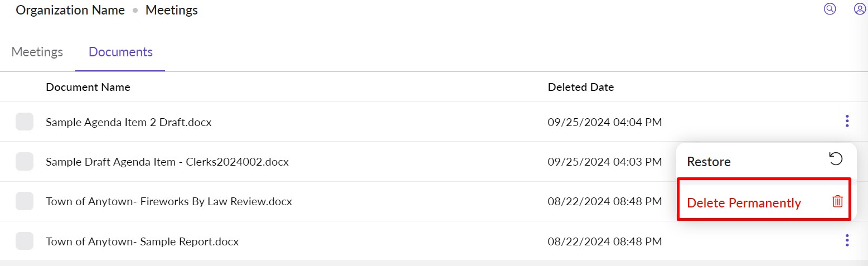The image size is (868, 266).
Task: Select the Documents tab
Action: pos(120,52)
